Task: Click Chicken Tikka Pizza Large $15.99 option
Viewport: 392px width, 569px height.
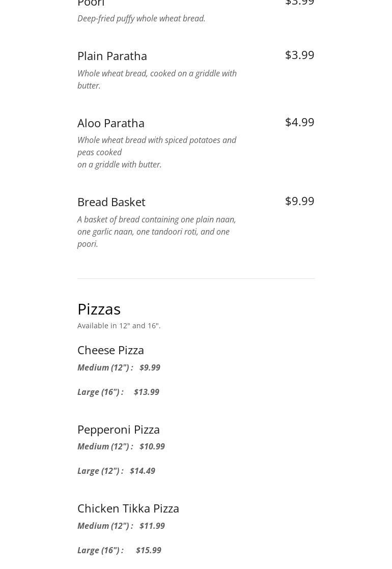Action: pos(119,550)
